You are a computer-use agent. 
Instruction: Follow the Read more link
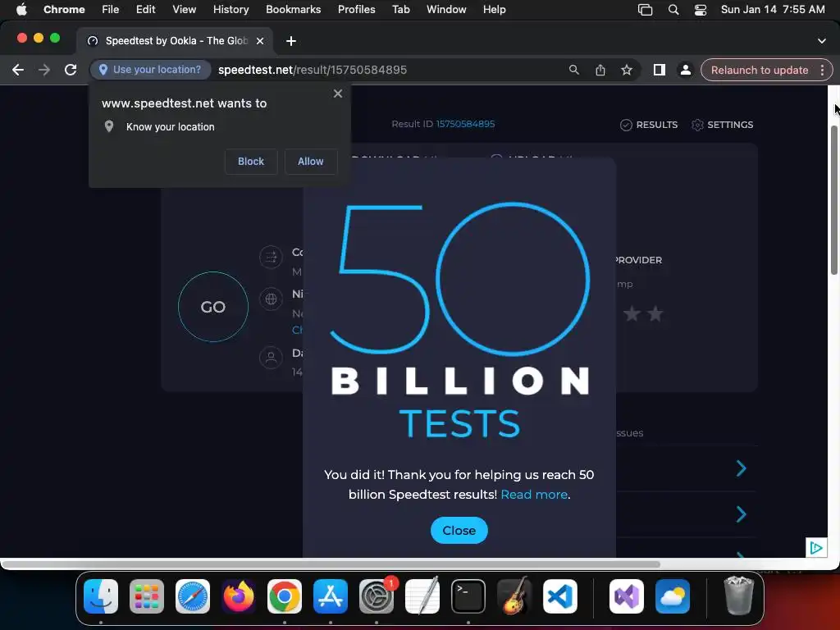point(534,495)
